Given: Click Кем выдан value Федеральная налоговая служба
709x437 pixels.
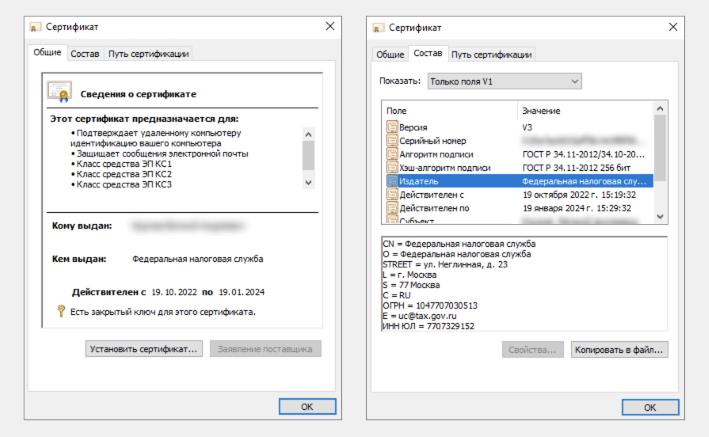Looking at the screenshot, I should point(198,259).
